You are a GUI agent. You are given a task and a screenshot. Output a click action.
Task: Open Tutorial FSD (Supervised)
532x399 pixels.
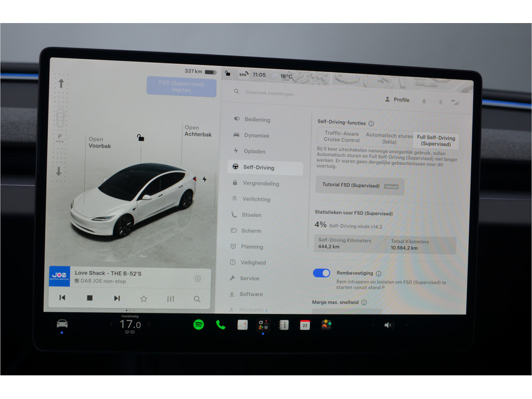tap(359, 186)
